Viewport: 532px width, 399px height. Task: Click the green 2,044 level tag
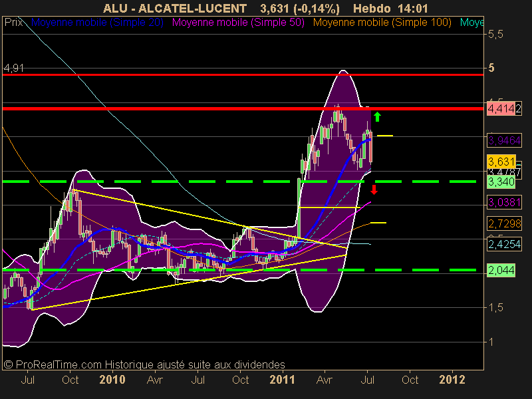tap(501, 270)
